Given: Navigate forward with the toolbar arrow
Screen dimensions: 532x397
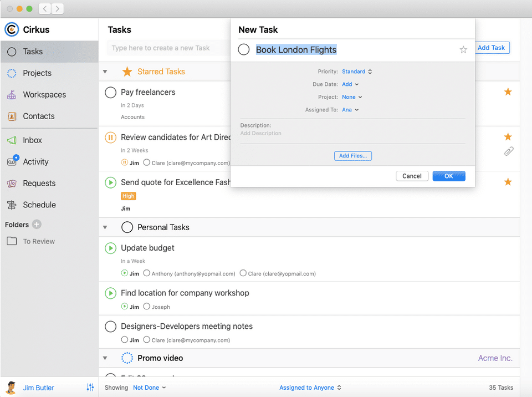Looking at the screenshot, I should [57, 9].
